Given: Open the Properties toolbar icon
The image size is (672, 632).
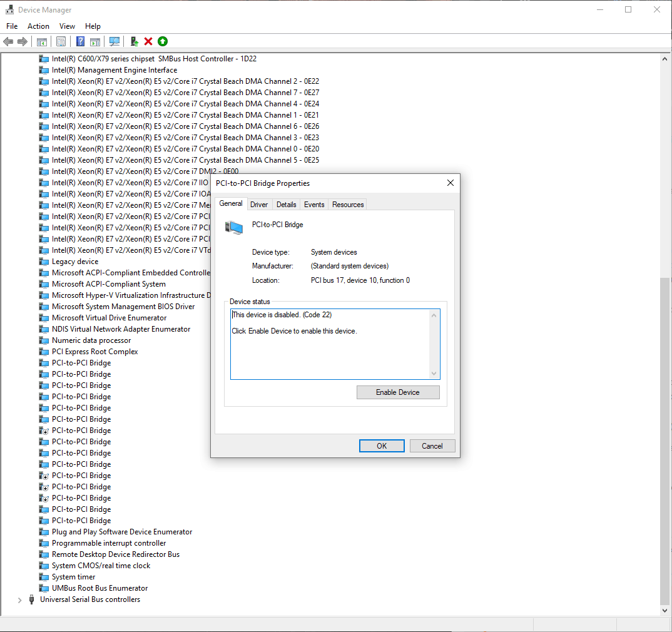Looking at the screenshot, I should pos(61,41).
